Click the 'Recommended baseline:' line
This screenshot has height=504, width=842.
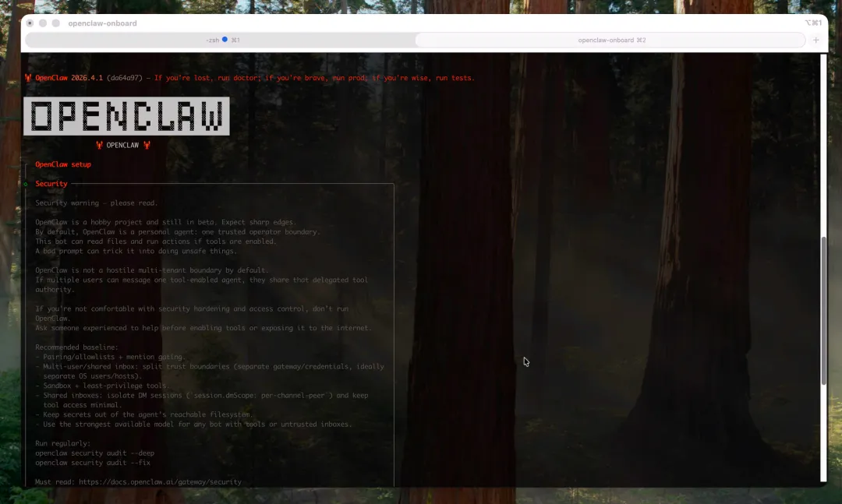pyautogui.click(x=76, y=347)
